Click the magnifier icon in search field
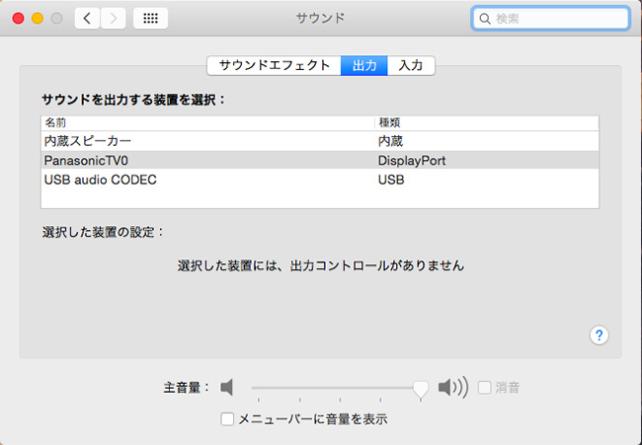 click(x=484, y=19)
